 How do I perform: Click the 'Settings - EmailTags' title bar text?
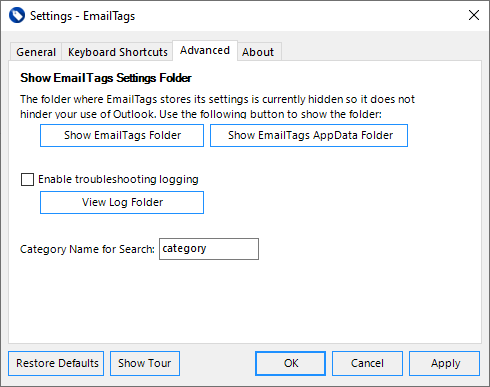click(x=82, y=16)
